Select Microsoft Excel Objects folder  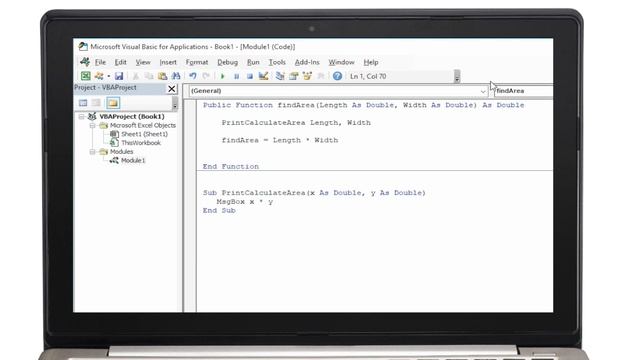point(142,125)
